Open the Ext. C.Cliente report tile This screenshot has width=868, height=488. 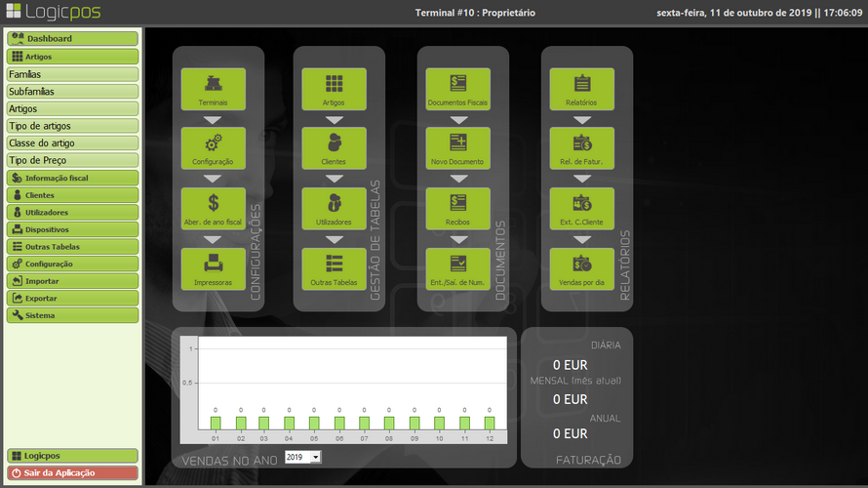click(x=583, y=208)
